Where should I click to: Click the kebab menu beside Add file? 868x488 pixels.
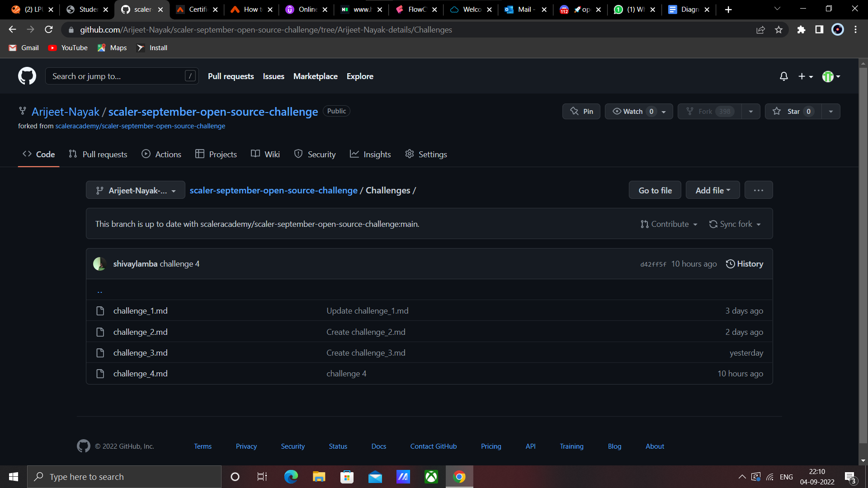[758, 190]
